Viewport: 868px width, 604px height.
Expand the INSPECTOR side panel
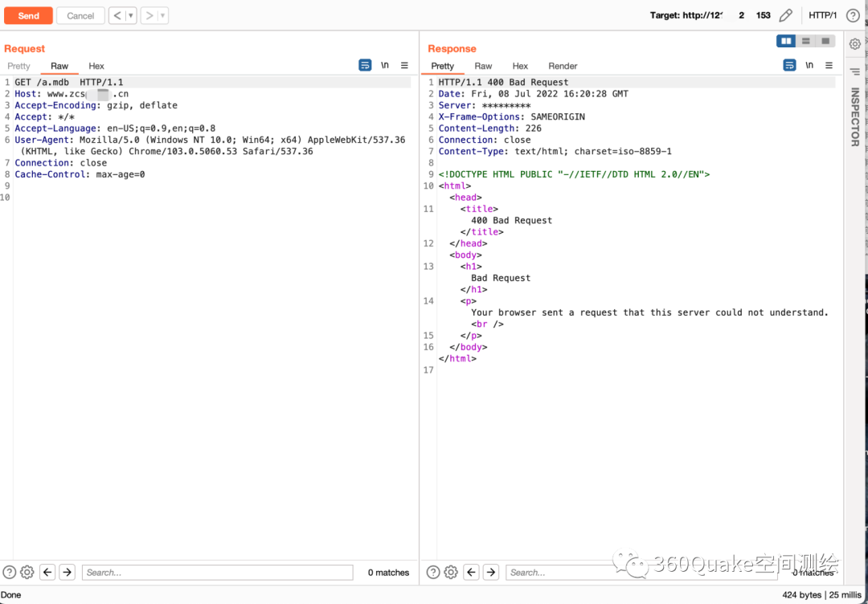click(x=854, y=117)
